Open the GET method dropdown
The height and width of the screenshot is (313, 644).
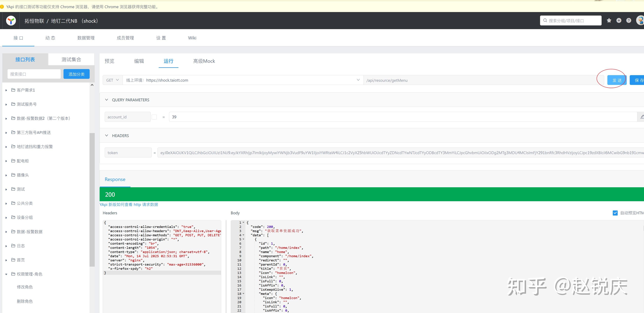pyautogui.click(x=113, y=80)
